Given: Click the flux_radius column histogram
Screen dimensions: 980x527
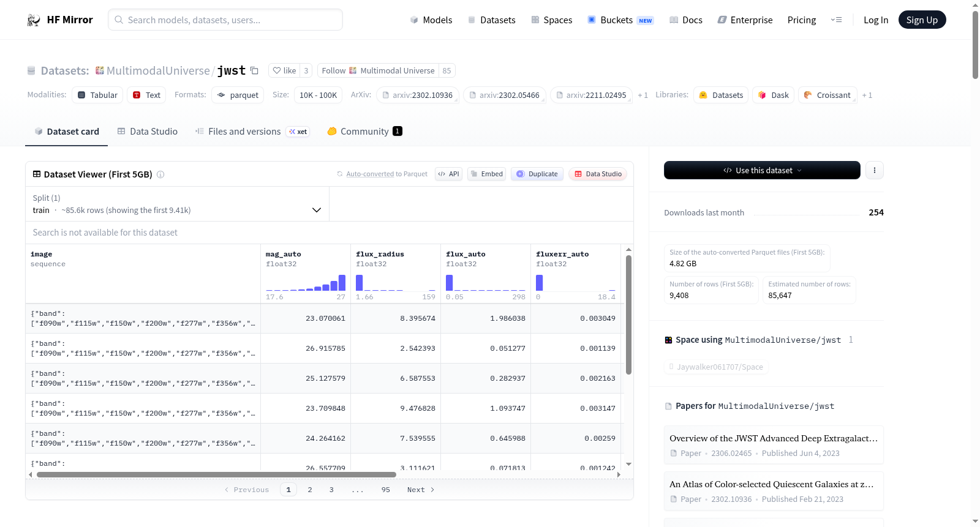Looking at the screenshot, I should tap(395, 282).
